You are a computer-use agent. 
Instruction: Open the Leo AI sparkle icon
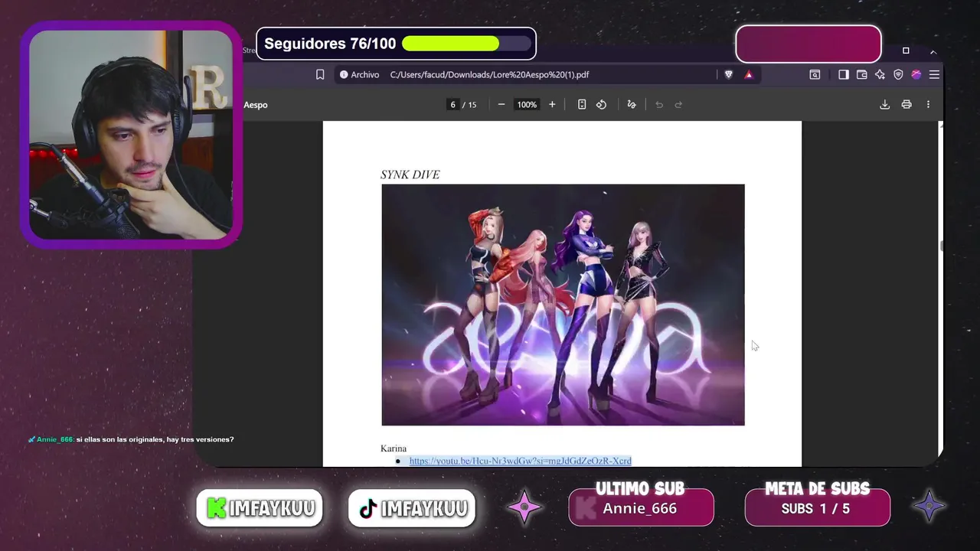(880, 74)
